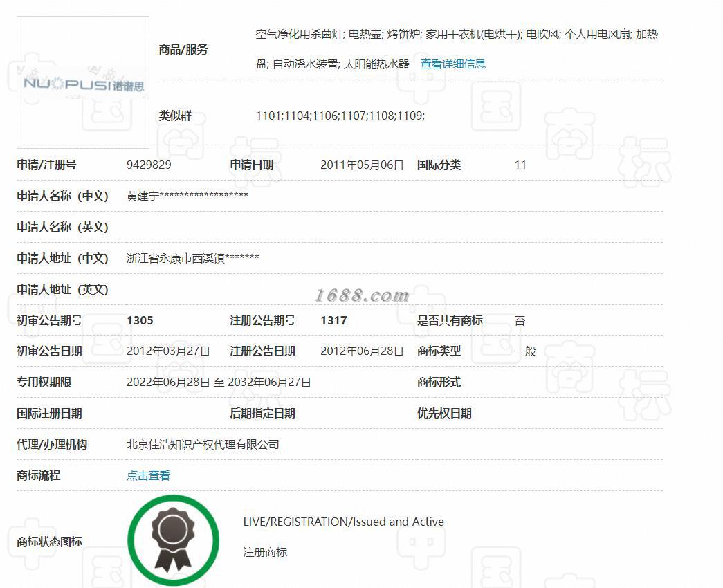The height and width of the screenshot is (588, 723).
Task: Select similar group codes 1101;1104;1106
Action: (x=297, y=116)
